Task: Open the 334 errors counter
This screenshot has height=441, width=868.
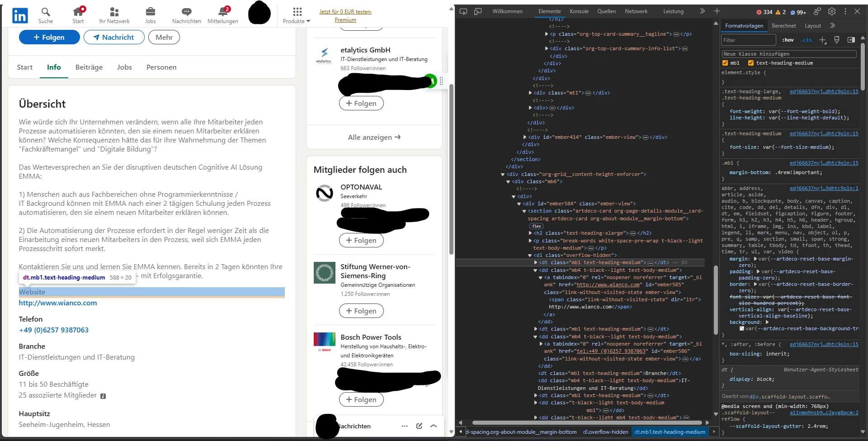Action: pos(764,12)
